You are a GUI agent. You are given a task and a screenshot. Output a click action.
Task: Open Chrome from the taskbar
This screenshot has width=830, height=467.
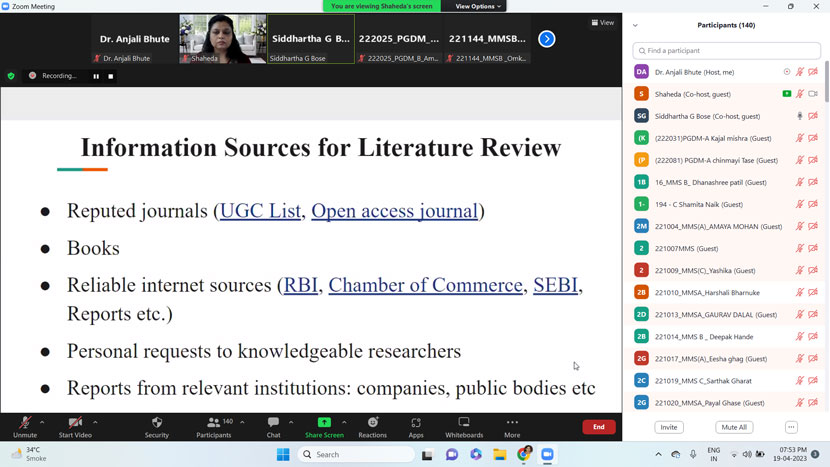(x=524, y=454)
